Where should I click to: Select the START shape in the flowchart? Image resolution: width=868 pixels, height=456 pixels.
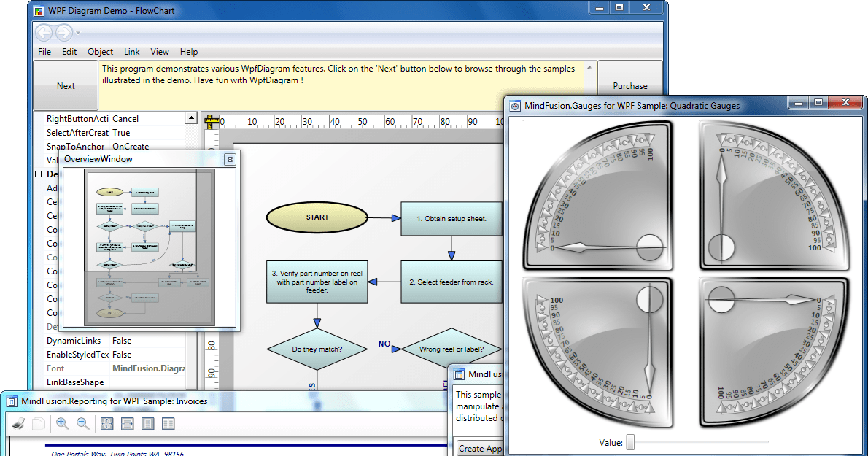coord(317,217)
